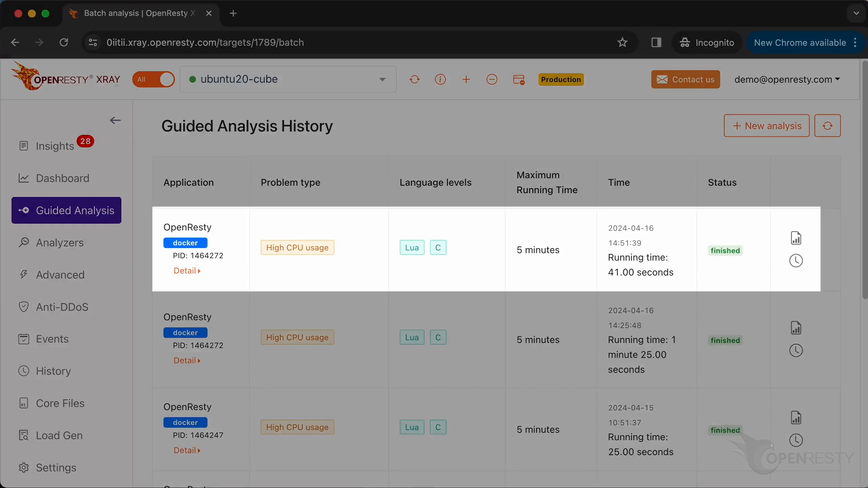Toggle the All switch

click(154, 79)
